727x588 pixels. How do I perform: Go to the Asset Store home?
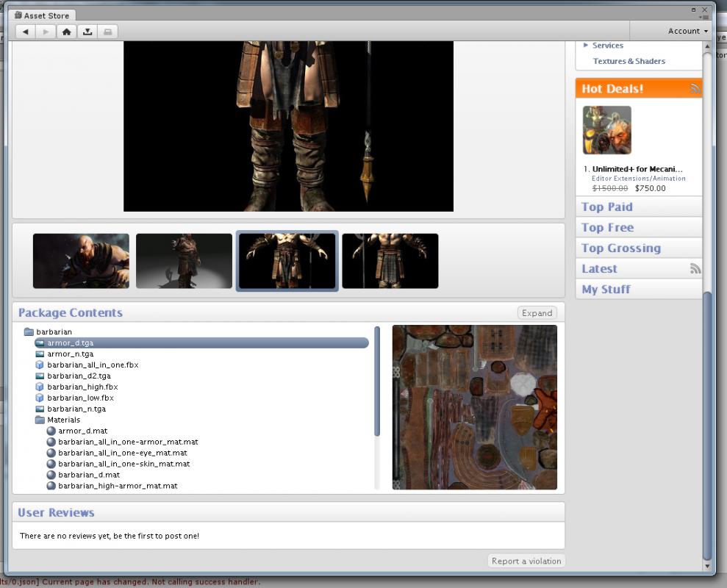pyautogui.click(x=66, y=32)
